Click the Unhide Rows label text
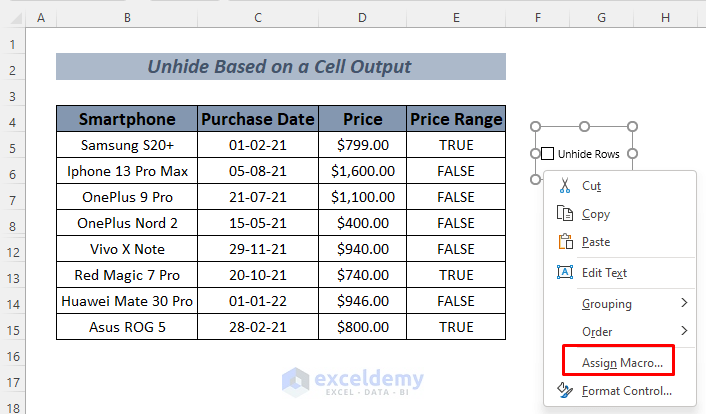The width and height of the screenshot is (706, 414). point(588,154)
